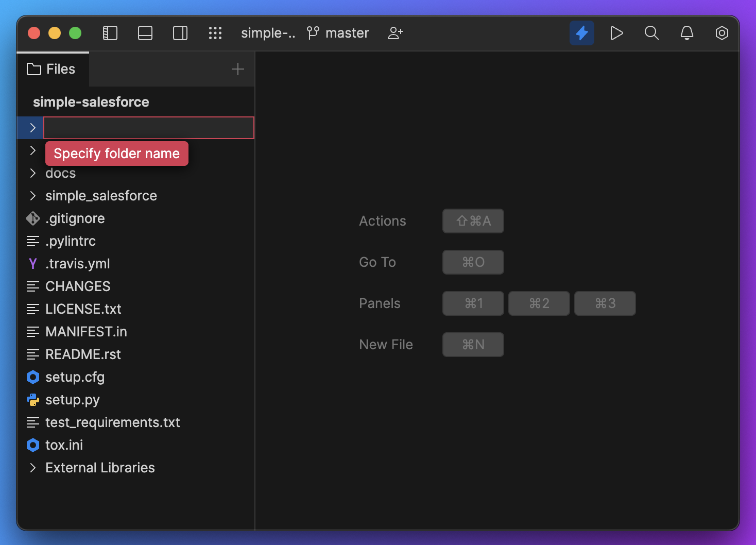Toggle the left sidebar panel icon

tap(110, 33)
